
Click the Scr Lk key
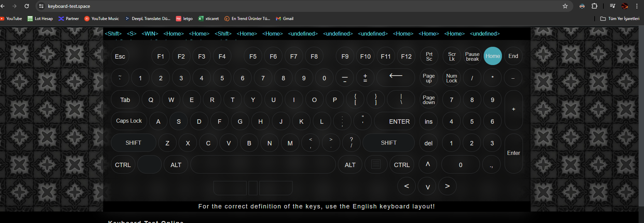point(452,56)
